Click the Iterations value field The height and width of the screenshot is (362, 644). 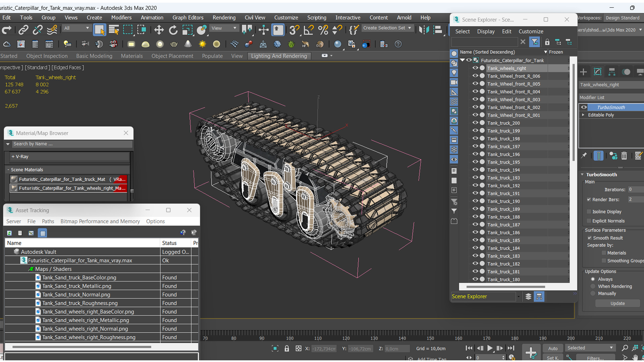635,189
